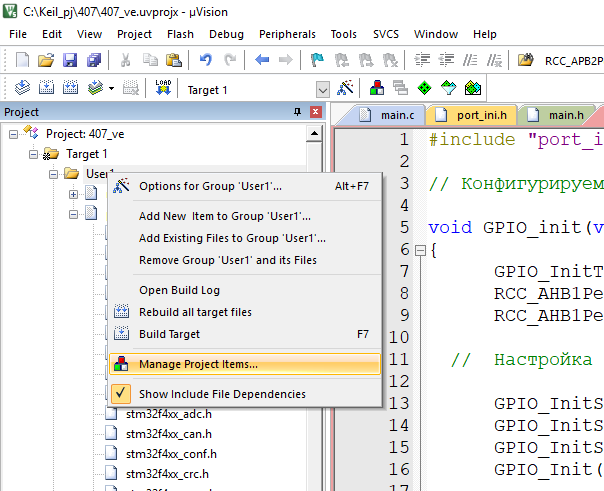Collapse the code block at line 6
Viewport: 604px width, 491px height.
pos(420,251)
